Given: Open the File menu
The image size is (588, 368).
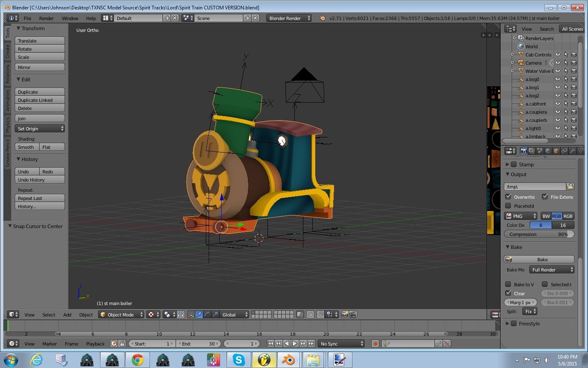Looking at the screenshot, I should coord(27,18).
